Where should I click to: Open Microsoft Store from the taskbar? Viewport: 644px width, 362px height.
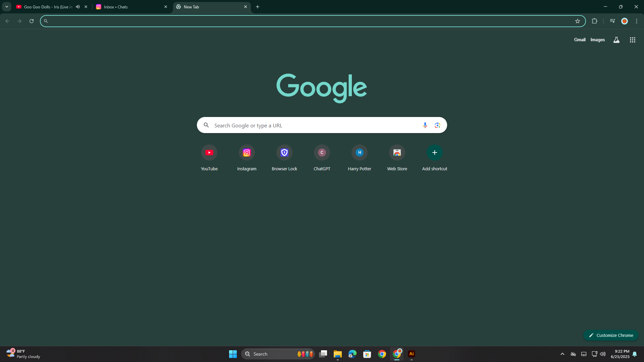pyautogui.click(x=367, y=354)
